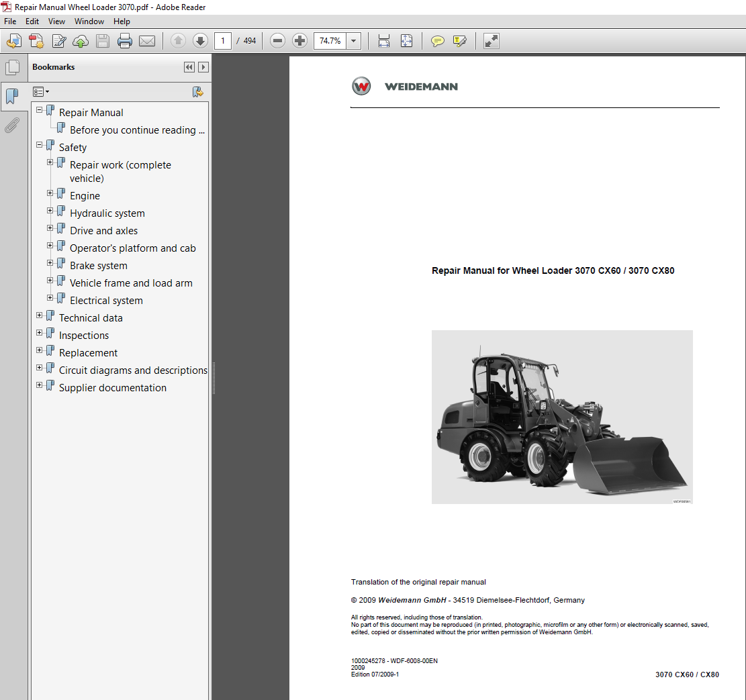Select the highlight text tool
Screen dimensions: 746x700
(x=460, y=42)
